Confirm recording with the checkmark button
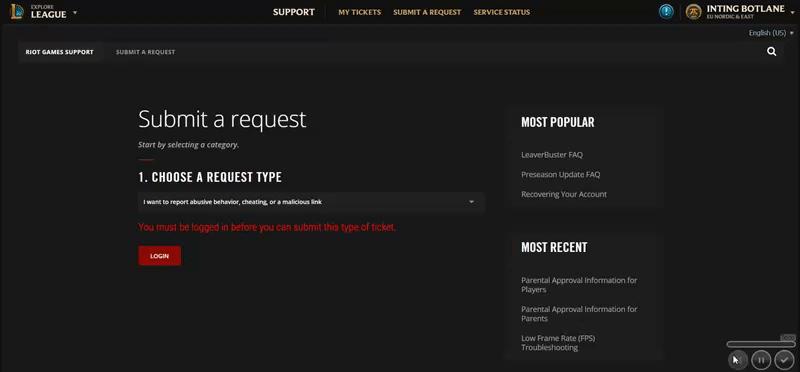This screenshot has width=800, height=372. click(784, 360)
